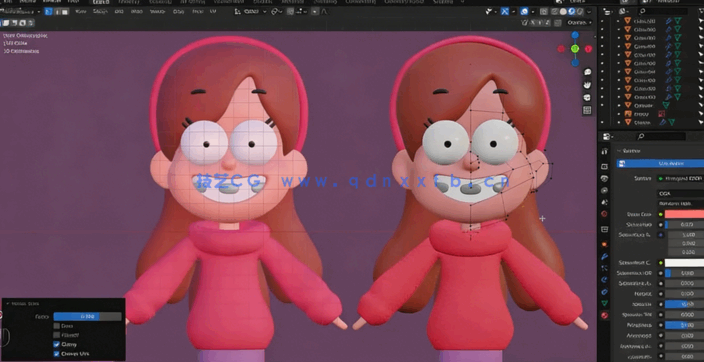Toggle the camera view icon
Image resolution: width=704 pixels, height=362 pixels.
587,97
